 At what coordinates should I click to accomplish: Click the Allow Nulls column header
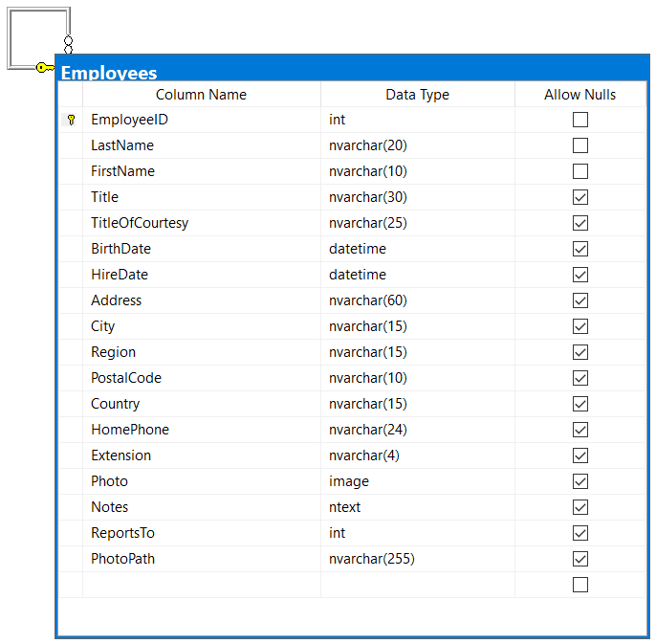point(580,95)
